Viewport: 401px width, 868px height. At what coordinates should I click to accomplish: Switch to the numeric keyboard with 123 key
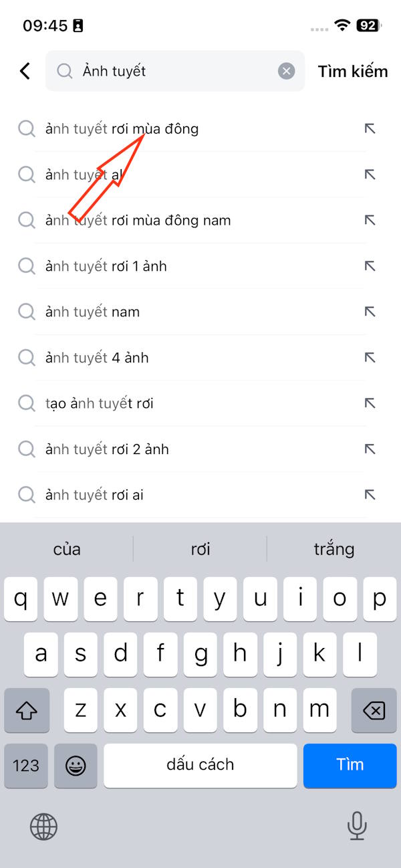tap(25, 766)
